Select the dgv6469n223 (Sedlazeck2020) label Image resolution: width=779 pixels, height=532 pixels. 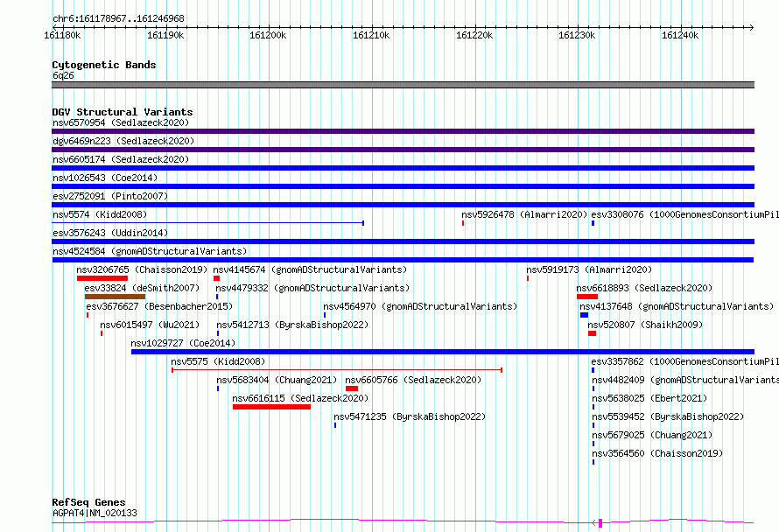pyautogui.click(x=123, y=141)
